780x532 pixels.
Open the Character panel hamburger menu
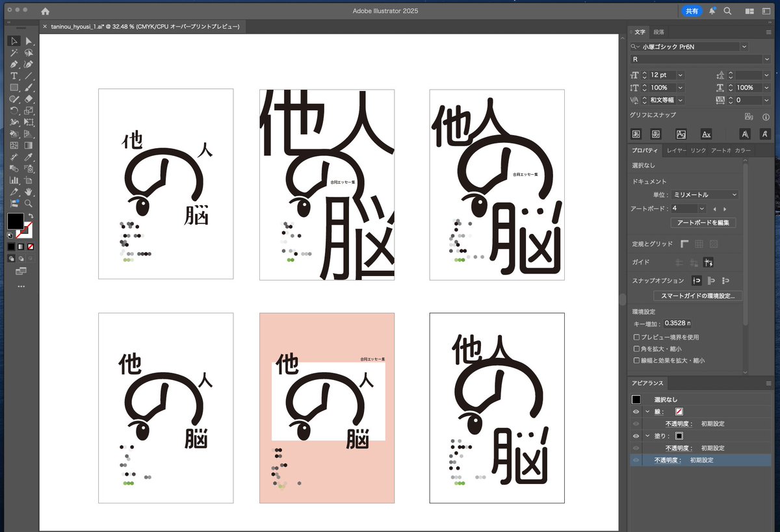(769, 32)
